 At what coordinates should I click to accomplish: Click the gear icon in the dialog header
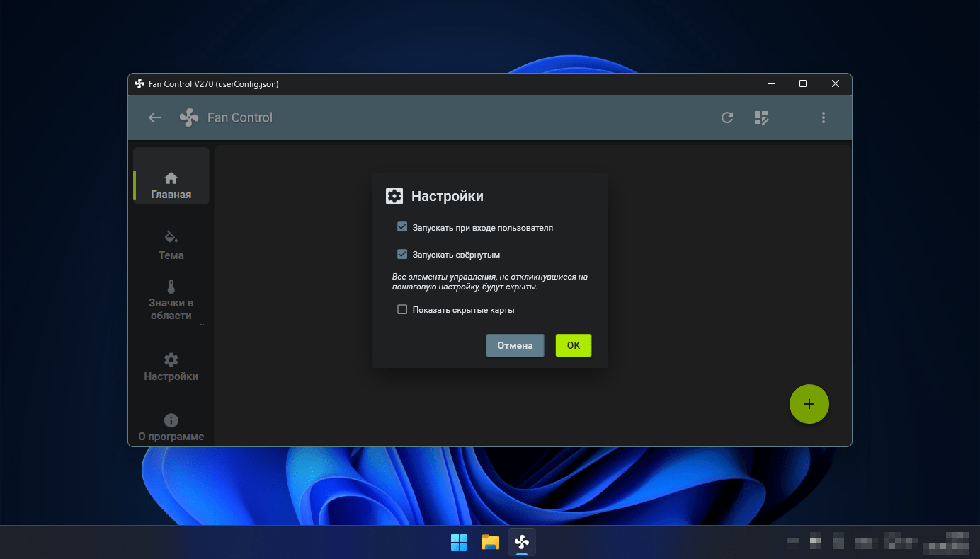click(x=394, y=196)
